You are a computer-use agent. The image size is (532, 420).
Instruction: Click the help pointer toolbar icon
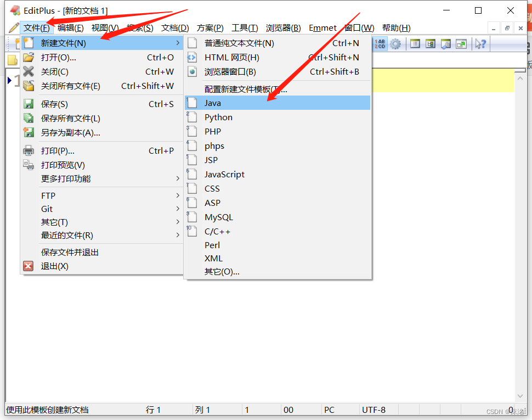pos(480,44)
